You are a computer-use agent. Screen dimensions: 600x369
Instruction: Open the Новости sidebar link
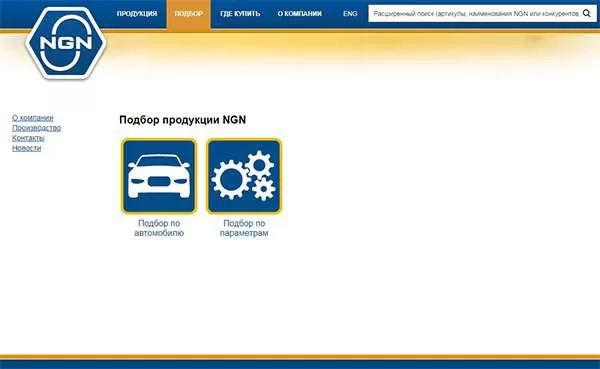(x=26, y=148)
